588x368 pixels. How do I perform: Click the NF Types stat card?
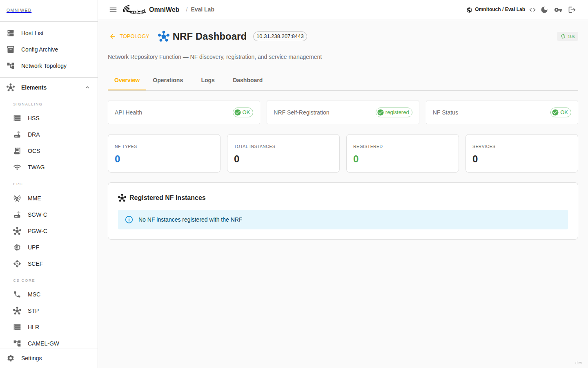click(x=164, y=153)
